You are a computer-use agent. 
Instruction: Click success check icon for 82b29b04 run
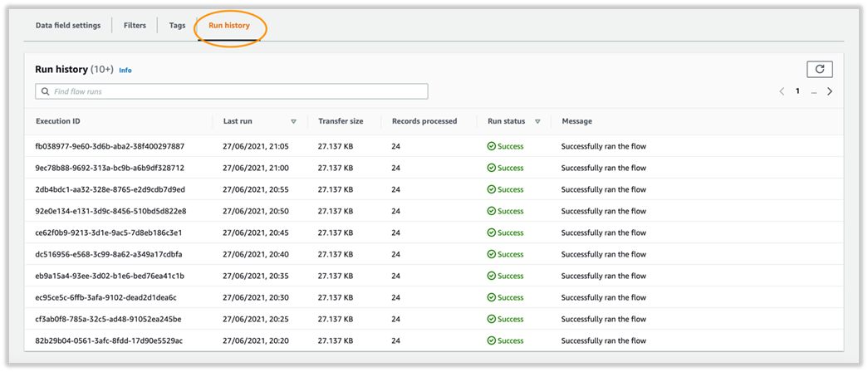(x=491, y=340)
